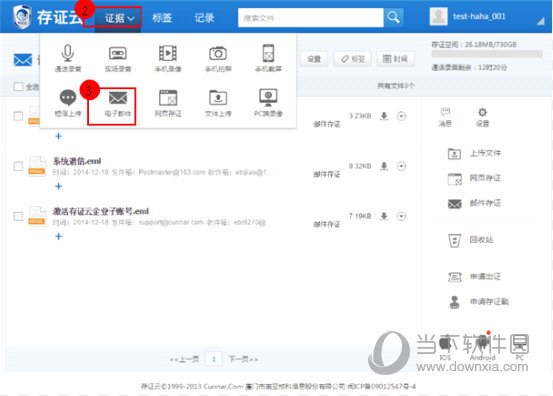Viewport: 553px width, 396px height.
Task: Download the 3.23KB file
Action: [x=384, y=116]
